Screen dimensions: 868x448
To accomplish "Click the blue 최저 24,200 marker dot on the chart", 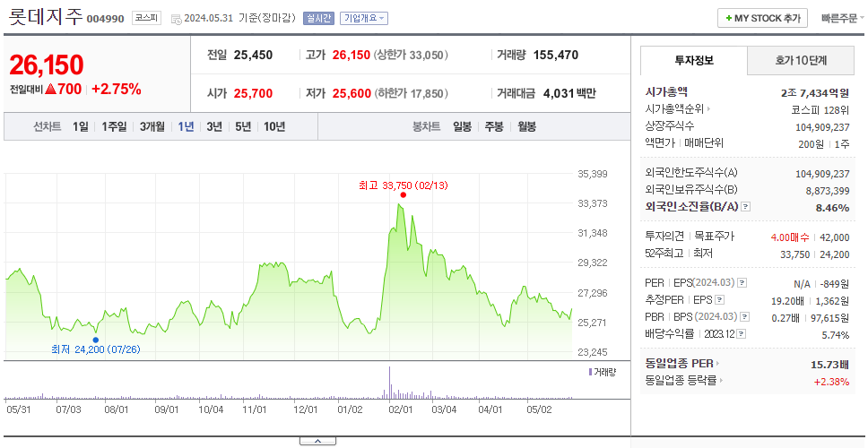I will (96, 340).
